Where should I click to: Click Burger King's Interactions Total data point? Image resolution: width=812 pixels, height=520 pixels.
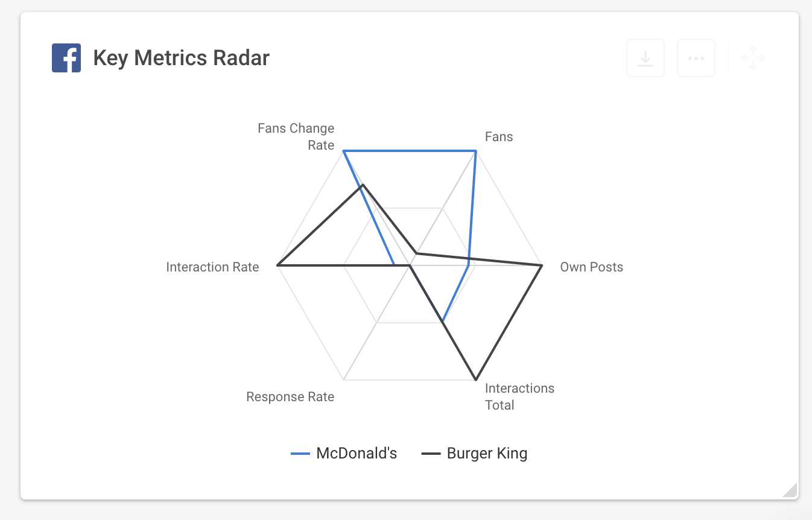click(476, 380)
